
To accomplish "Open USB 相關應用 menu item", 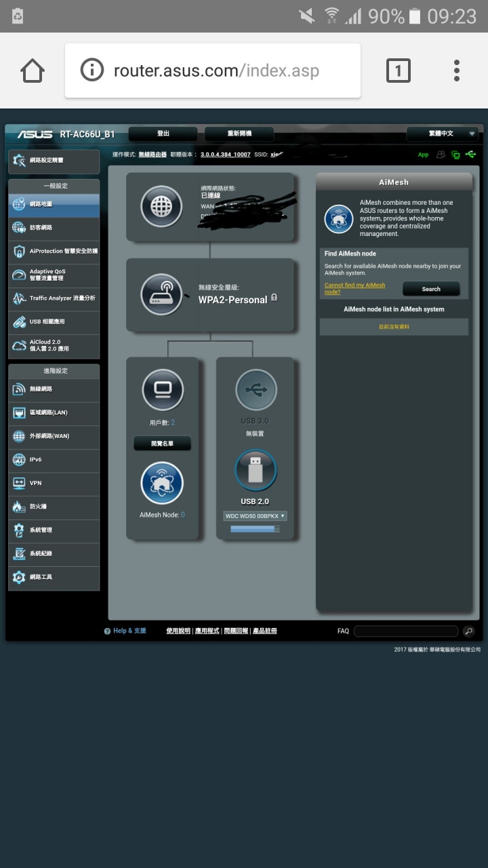I will (54, 321).
